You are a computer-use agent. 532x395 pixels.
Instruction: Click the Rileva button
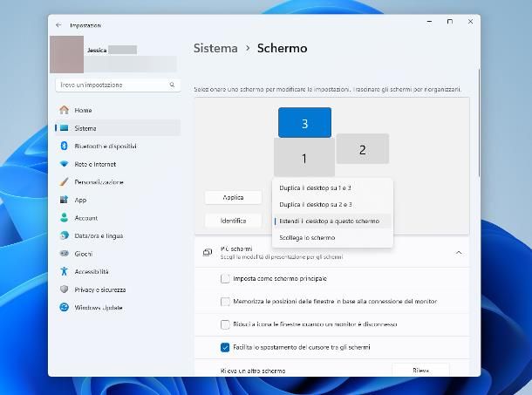(x=420, y=371)
